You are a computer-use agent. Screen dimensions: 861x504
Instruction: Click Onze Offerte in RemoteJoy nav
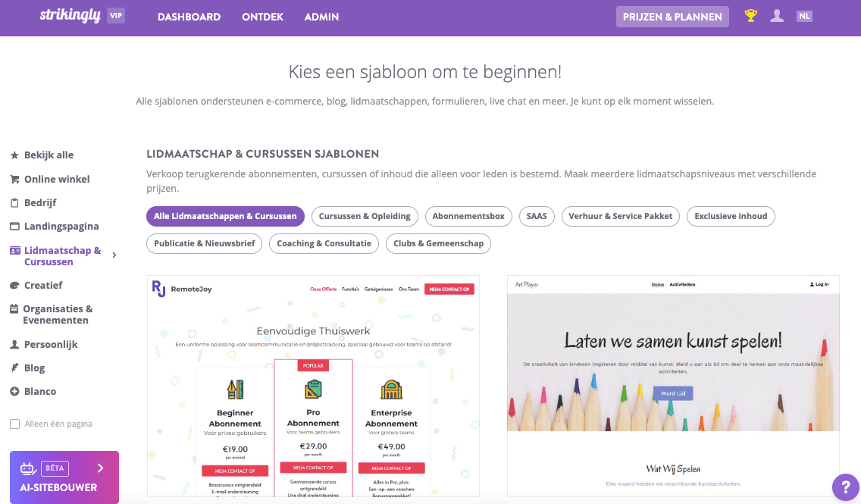point(324,289)
